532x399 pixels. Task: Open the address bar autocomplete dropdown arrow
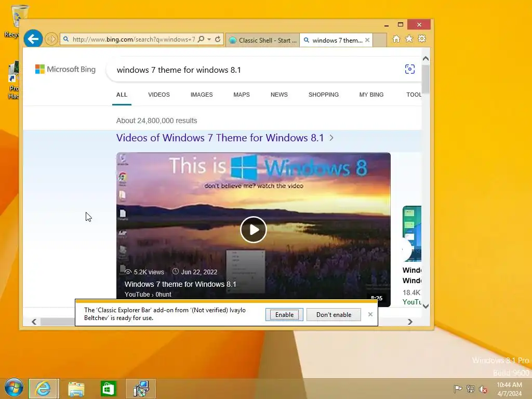click(209, 39)
